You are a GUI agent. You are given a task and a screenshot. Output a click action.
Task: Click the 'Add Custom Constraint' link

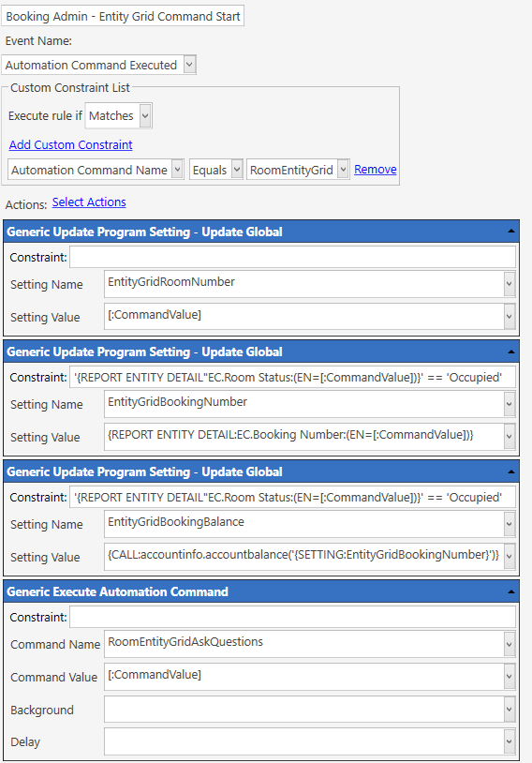point(70,144)
